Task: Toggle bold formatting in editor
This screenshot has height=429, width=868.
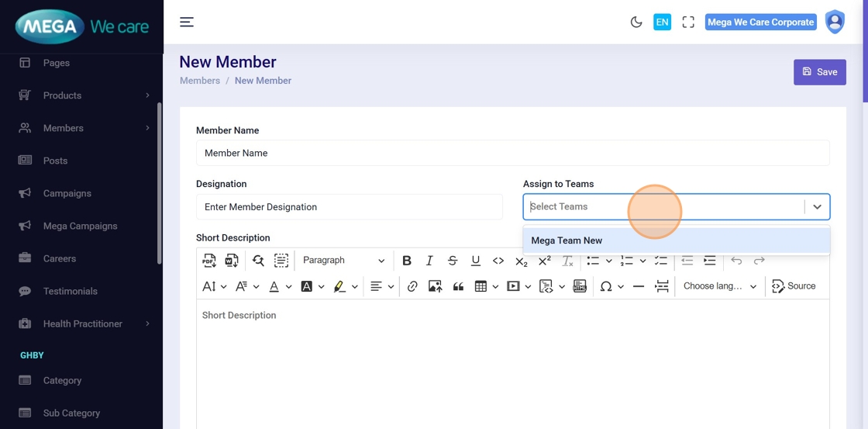Action: pos(406,261)
